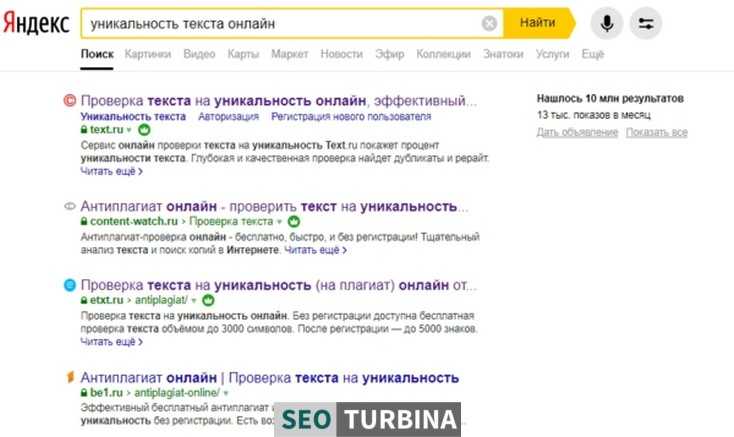The height and width of the screenshot is (437, 734).
Task: Expand dropdown arrow next to text.ru
Action: click(129, 130)
